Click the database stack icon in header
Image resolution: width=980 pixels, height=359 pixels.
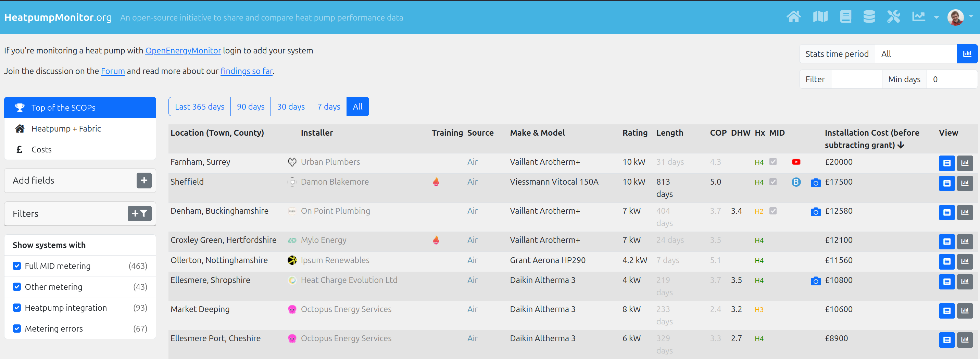click(x=869, y=17)
